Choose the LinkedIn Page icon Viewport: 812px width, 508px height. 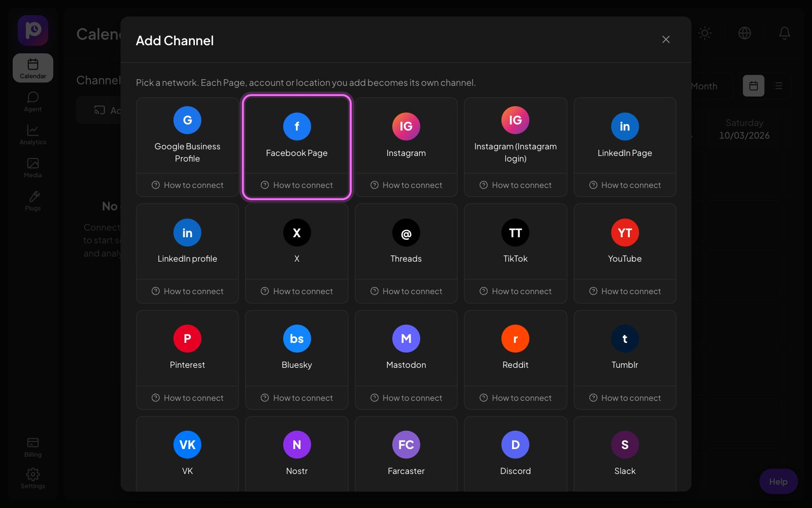coord(625,126)
